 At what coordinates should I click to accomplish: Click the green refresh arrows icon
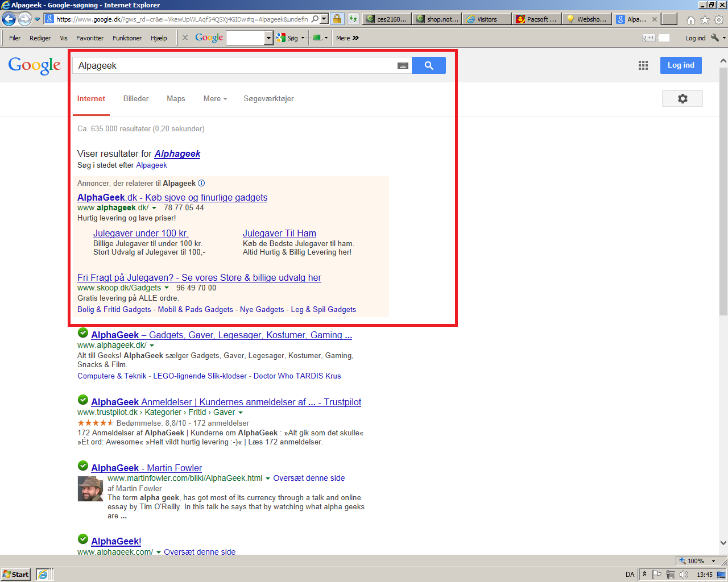click(353, 19)
